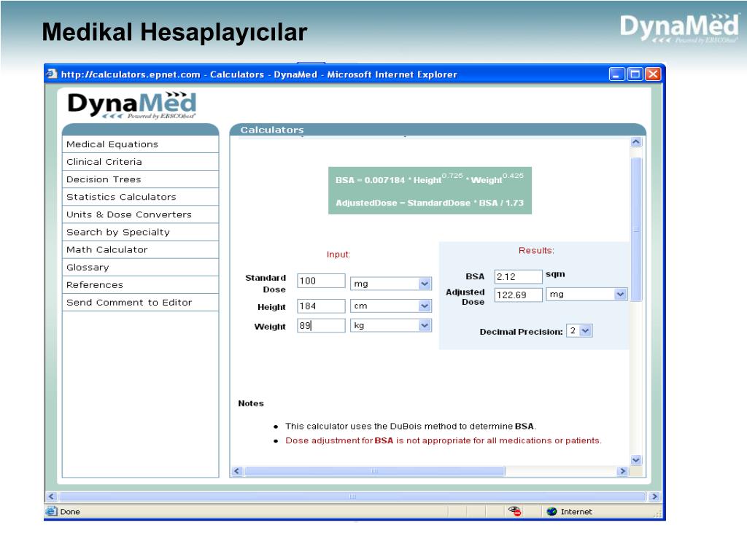Click the "Done" status bar text
This screenshot has width=747, height=560.
coord(70,511)
